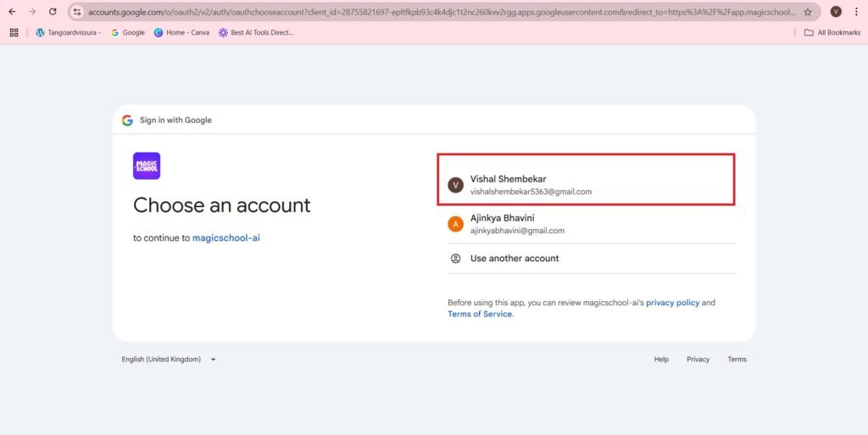Open the Home - Canva bookmark
This screenshot has width=868, height=435.
(x=181, y=33)
